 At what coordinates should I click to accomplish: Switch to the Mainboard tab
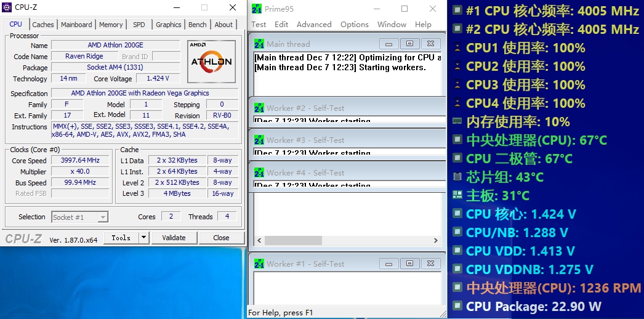click(x=76, y=25)
